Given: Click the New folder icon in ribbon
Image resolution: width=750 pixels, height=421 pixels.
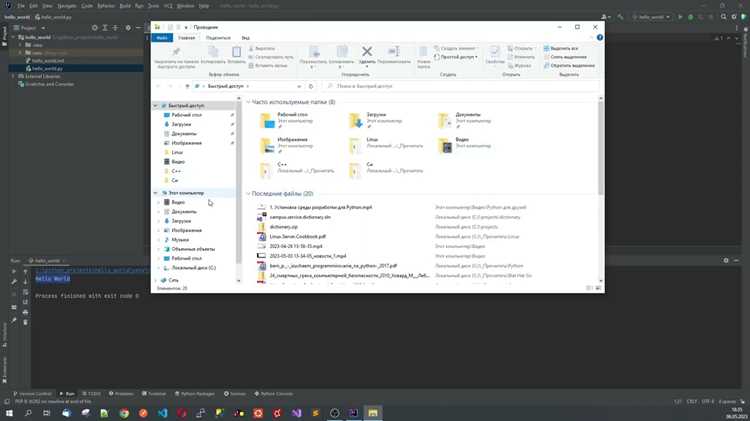Looking at the screenshot, I should click(x=423, y=52).
